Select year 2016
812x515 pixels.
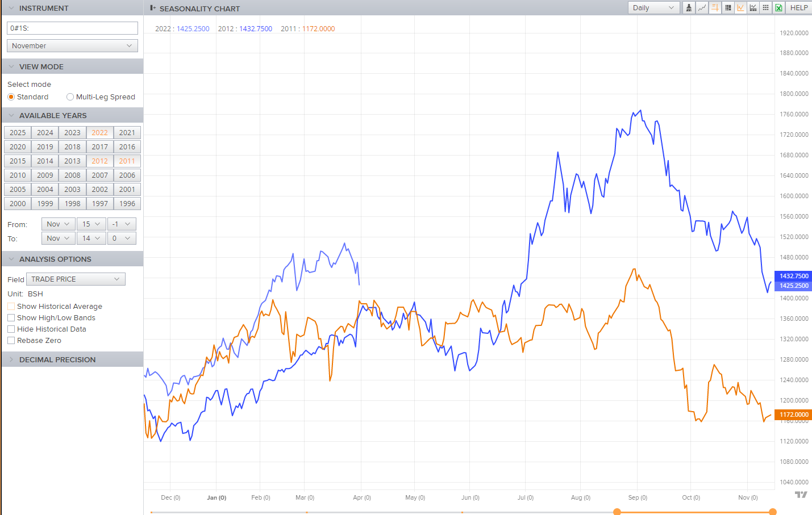127,146
